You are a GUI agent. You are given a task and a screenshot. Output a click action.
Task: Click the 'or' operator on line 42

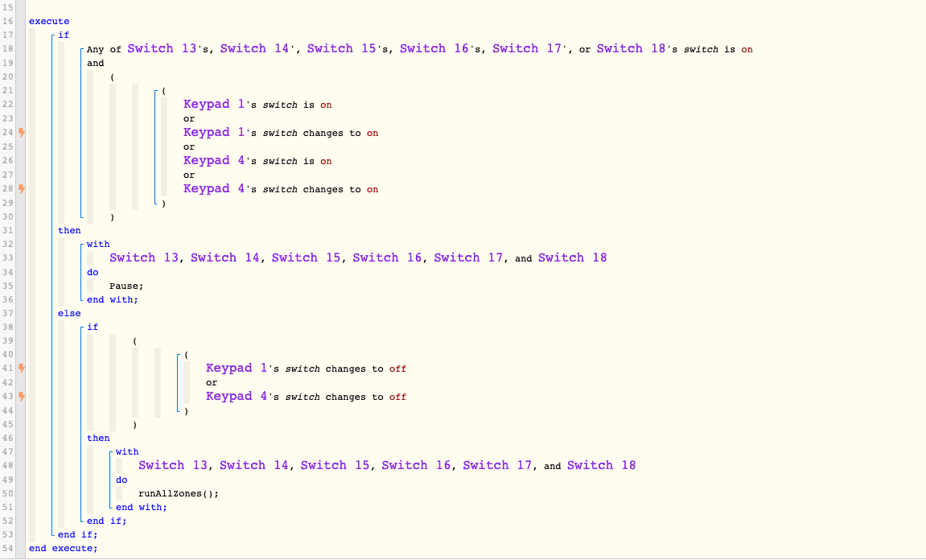tap(212, 383)
